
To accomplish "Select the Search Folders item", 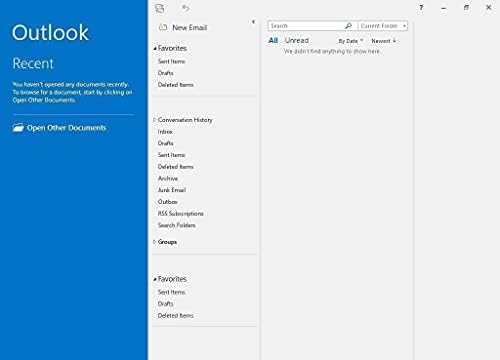I will [176, 225].
